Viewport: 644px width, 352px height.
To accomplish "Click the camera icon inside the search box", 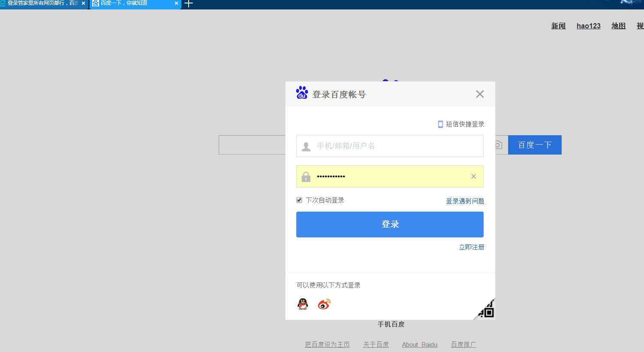I will coord(498,145).
